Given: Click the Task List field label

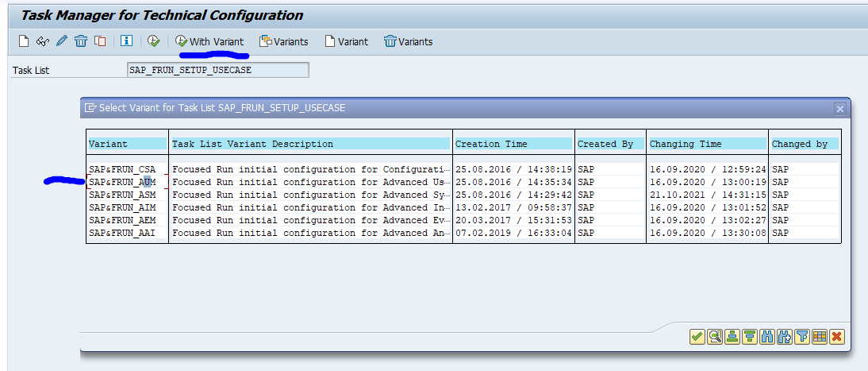Looking at the screenshot, I should click(31, 71).
